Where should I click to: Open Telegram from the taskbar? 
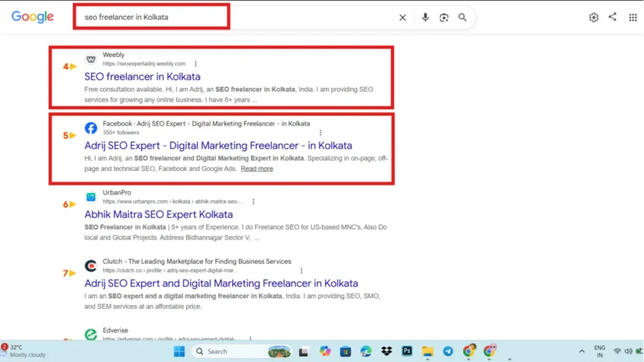448,351
